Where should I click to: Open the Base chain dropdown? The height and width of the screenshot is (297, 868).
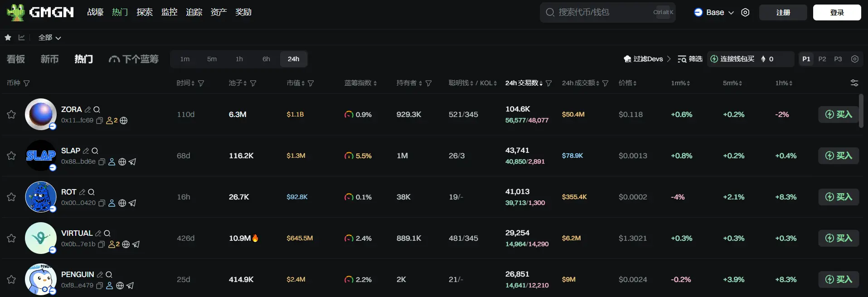click(x=714, y=12)
